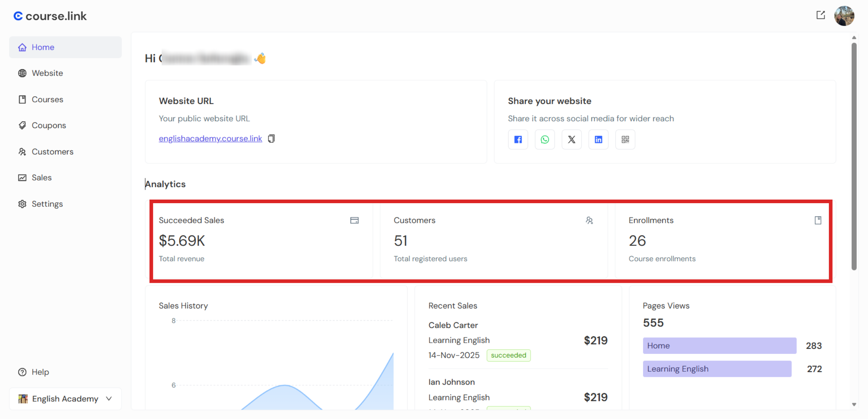The width and height of the screenshot is (868, 419).
Task: Open Settings from sidebar
Action: click(x=65, y=204)
